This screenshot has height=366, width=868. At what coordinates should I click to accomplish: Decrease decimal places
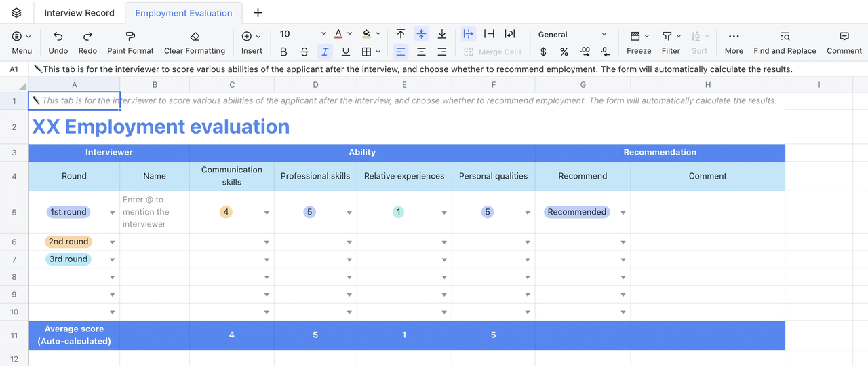606,52
